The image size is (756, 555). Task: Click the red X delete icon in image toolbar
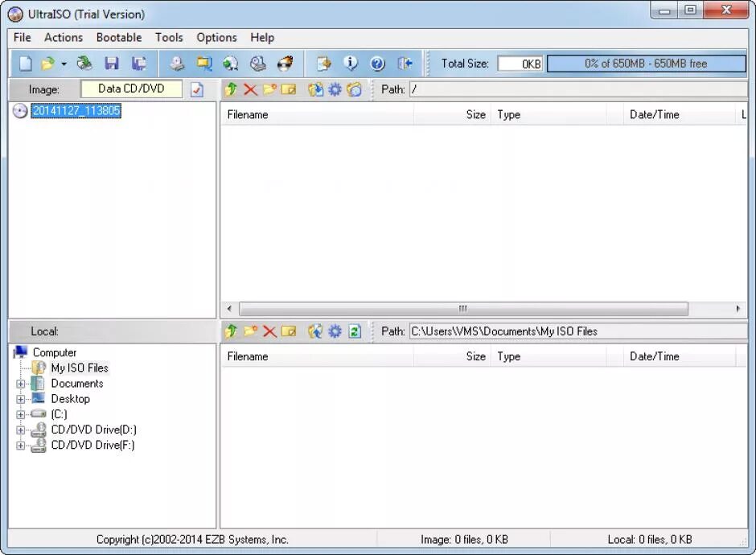[250, 89]
